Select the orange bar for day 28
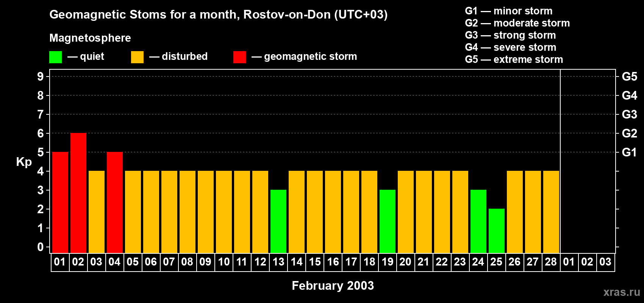The height and width of the screenshot is (303, 644). [x=551, y=212]
